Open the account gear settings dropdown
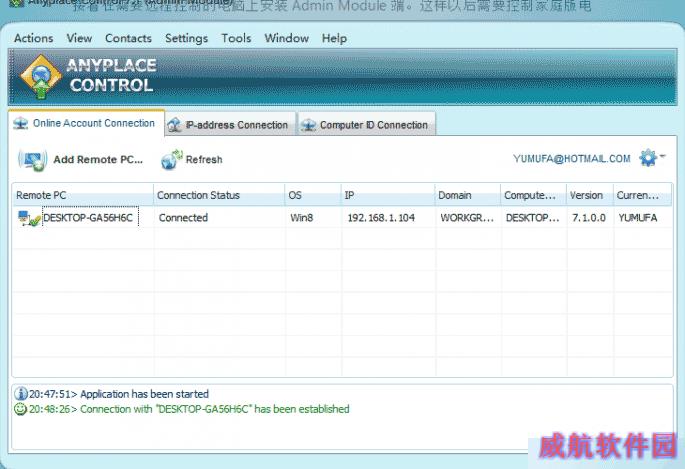The width and height of the screenshot is (685, 469). (x=651, y=158)
